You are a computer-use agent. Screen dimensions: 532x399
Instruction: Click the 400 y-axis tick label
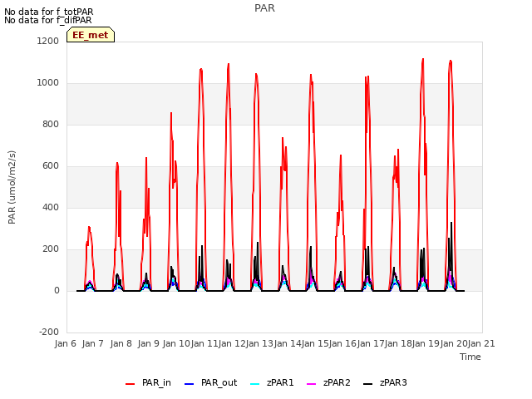51,207
